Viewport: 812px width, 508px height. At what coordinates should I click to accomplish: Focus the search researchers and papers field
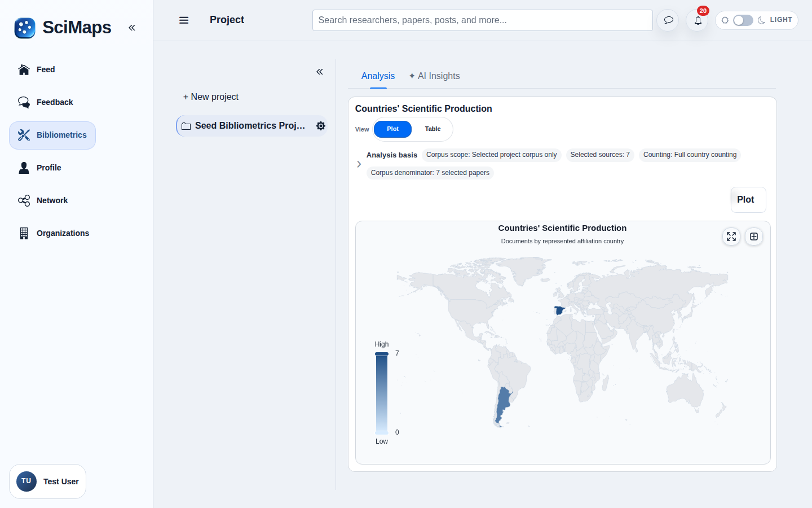483,20
